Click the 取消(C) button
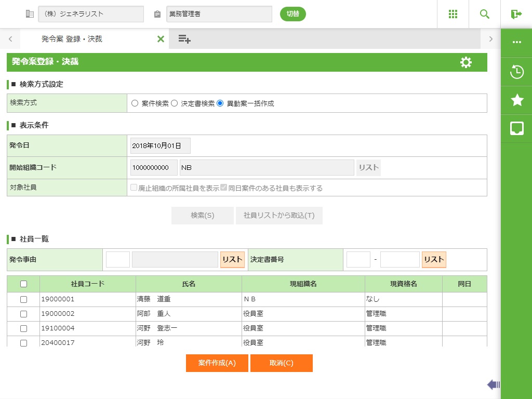This screenshot has width=532, height=399. point(281,363)
